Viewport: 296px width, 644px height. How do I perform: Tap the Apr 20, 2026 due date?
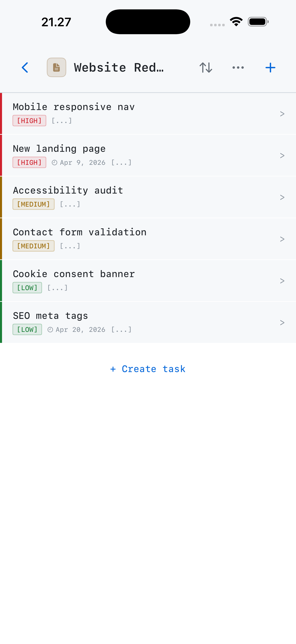click(x=80, y=330)
